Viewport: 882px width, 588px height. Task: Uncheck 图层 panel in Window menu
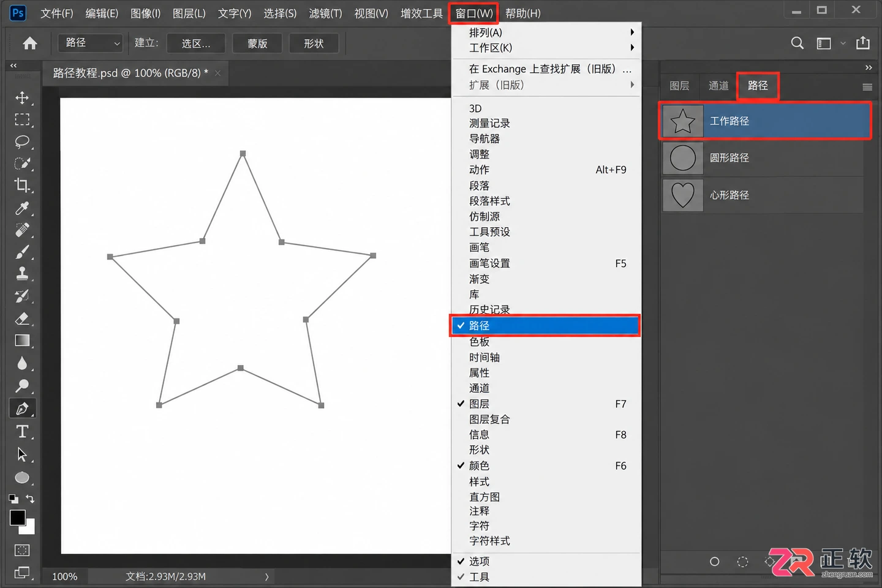click(546, 404)
